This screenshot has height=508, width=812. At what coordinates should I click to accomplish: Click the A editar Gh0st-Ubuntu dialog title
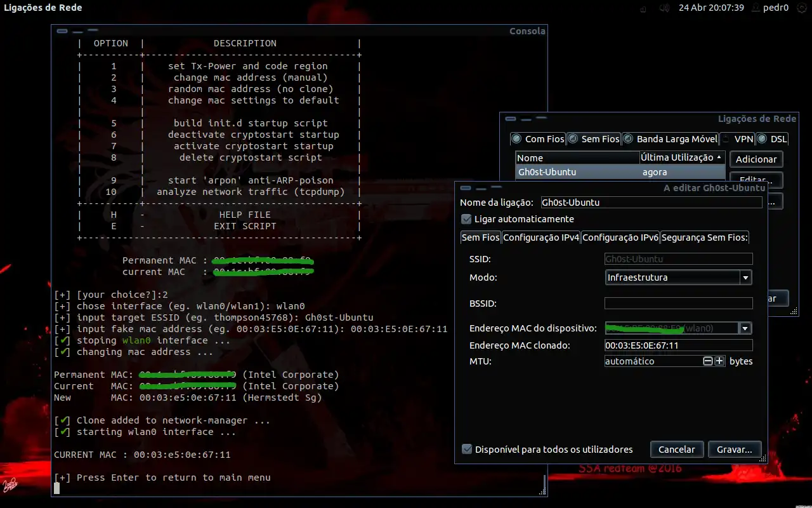714,188
